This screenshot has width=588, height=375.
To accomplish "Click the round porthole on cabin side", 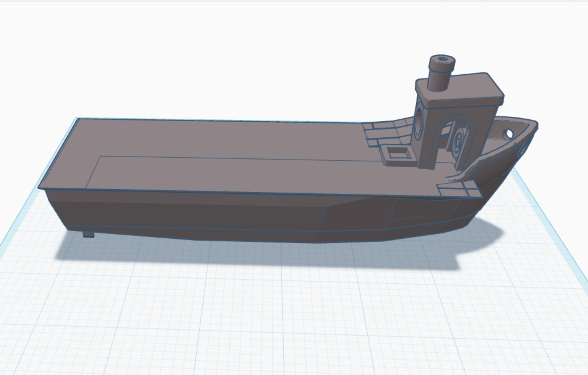I will click(x=419, y=121).
